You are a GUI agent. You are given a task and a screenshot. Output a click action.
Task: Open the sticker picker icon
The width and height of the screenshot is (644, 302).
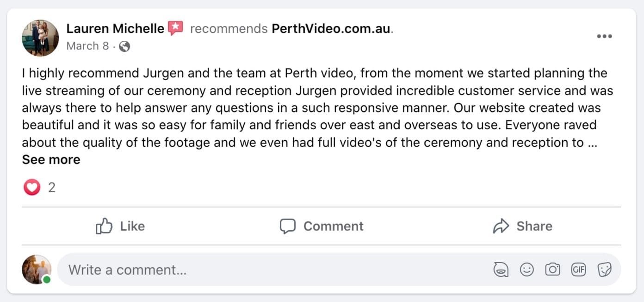tap(604, 270)
